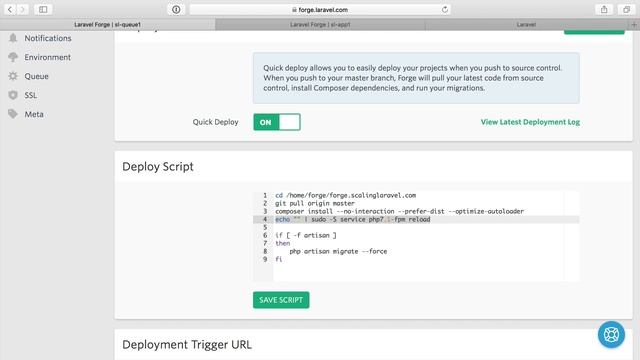640x360 pixels.
Task: Click the 'if [ -f artisan ]' line
Action: 306,236
